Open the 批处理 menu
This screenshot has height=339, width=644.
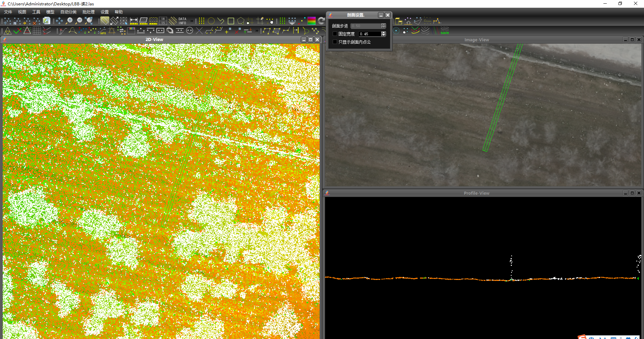click(89, 12)
